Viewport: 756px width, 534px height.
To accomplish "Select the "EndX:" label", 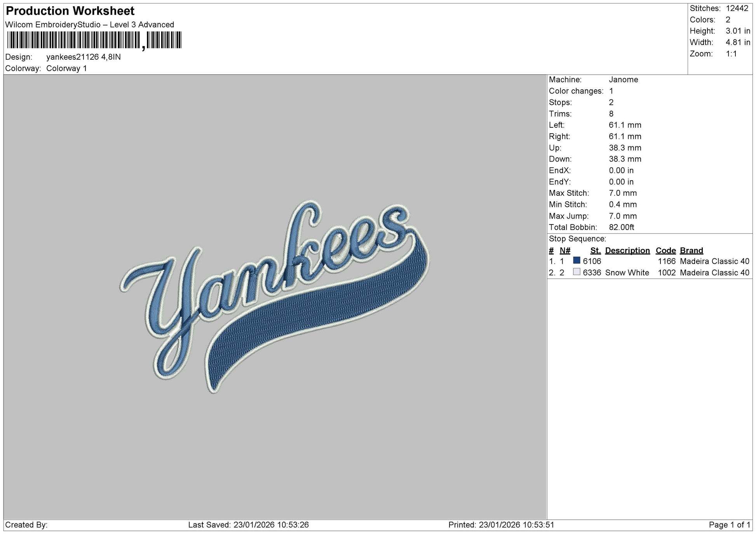I will (x=560, y=170).
